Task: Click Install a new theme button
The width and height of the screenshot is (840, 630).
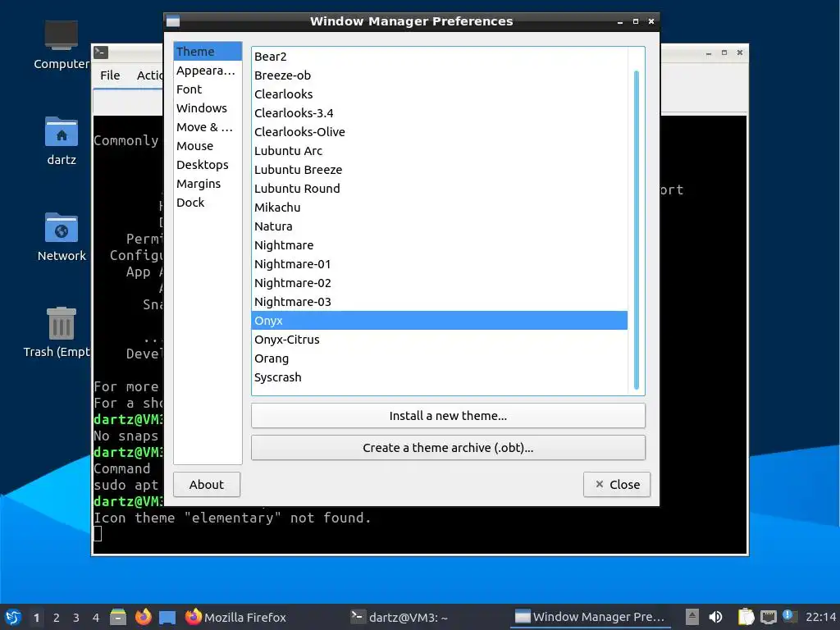Action: (448, 416)
